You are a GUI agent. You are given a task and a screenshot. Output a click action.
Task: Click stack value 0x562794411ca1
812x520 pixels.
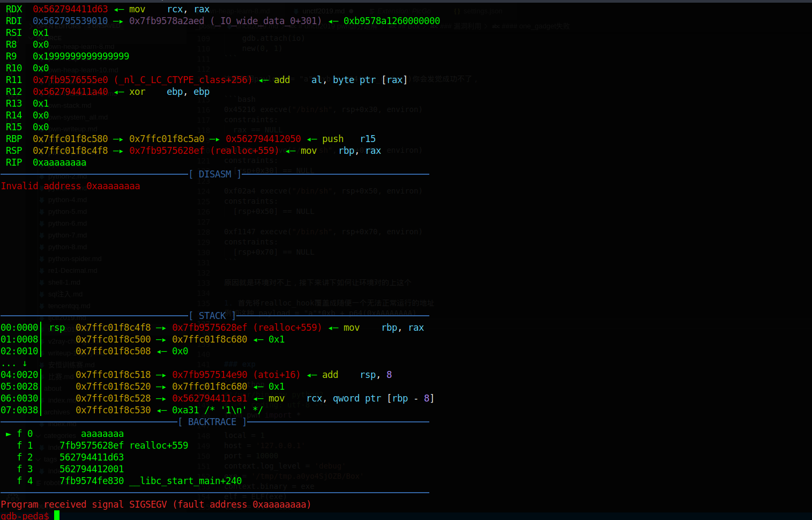[210, 398]
